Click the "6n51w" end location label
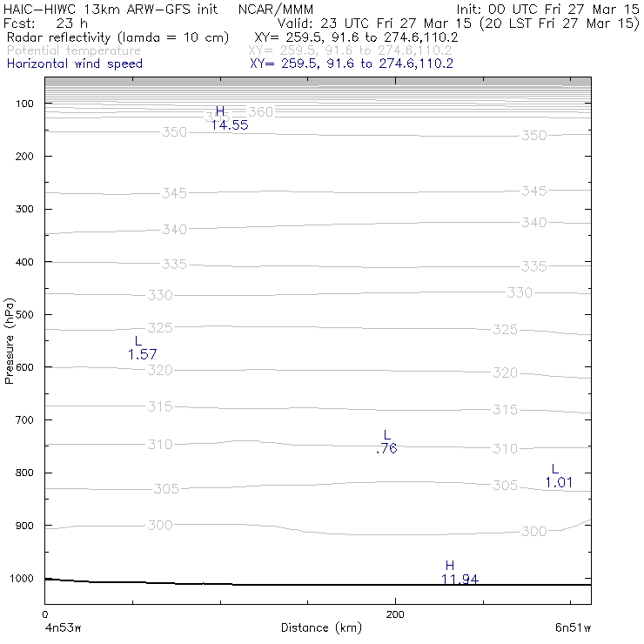644x644 pixels. [573, 627]
